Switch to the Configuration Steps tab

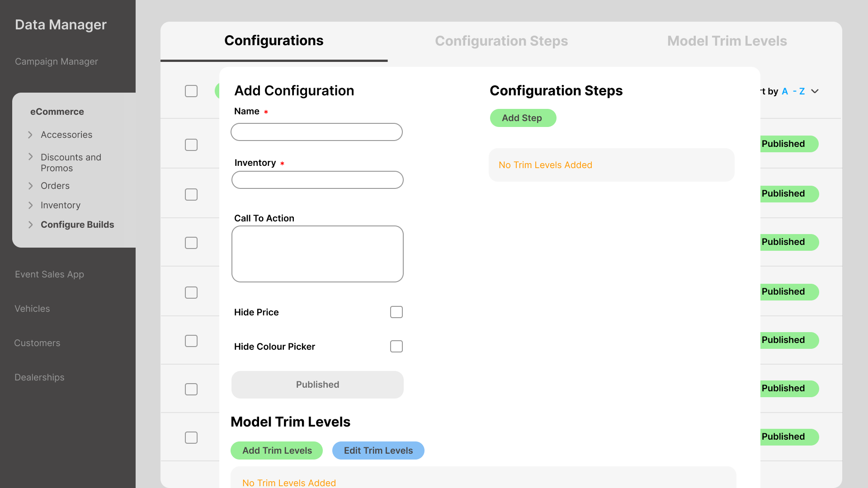tap(501, 41)
